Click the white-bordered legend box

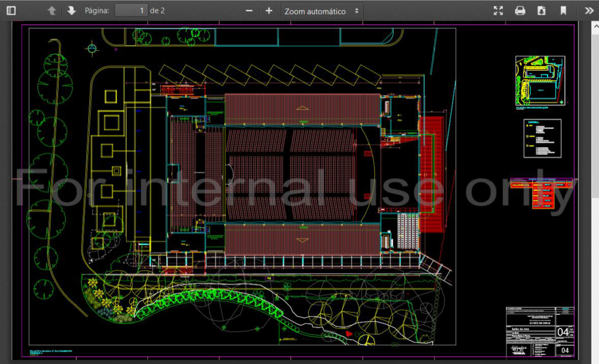(x=542, y=138)
